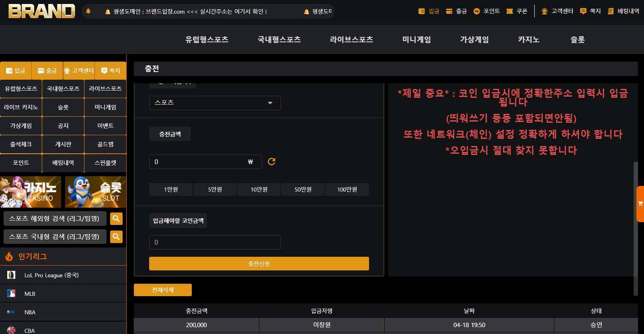Click the 충전금액 amount input field
The width and height of the screenshot is (644, 334).
tap(205, 162)
